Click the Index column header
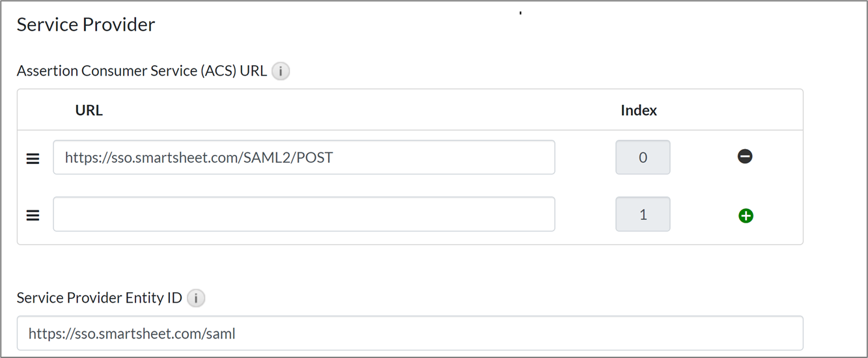The image size is (868, 358). point(638,111)
